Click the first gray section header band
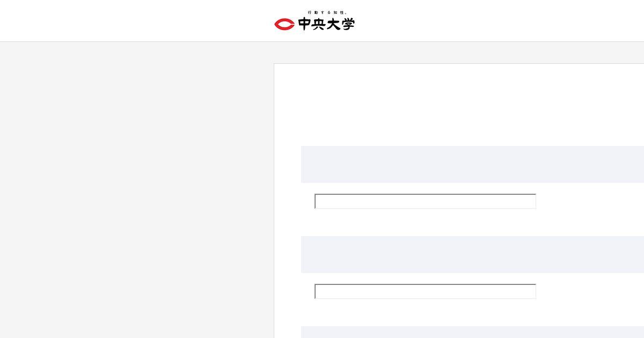 [472, 164]
